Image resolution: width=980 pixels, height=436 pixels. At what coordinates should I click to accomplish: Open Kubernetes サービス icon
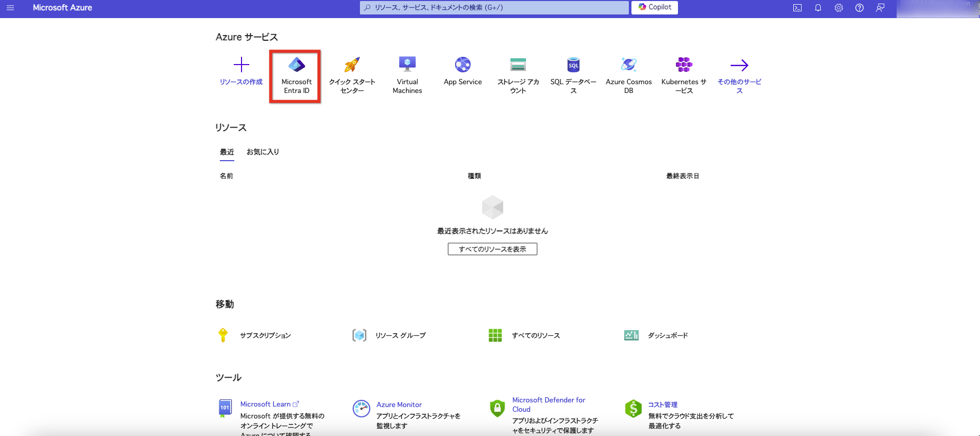click(x=684, y=65)
